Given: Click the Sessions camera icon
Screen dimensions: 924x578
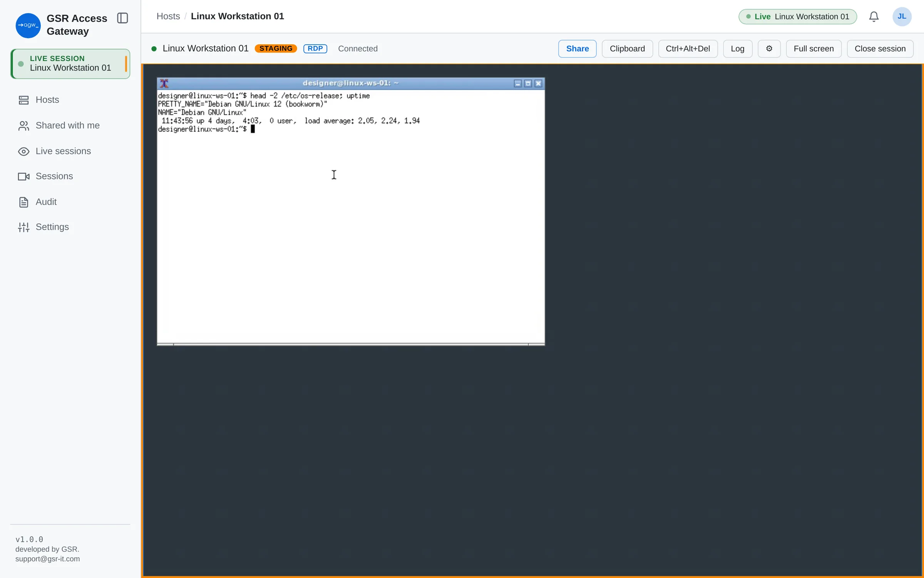Looking at the screenshot, I should coord(23,176).
